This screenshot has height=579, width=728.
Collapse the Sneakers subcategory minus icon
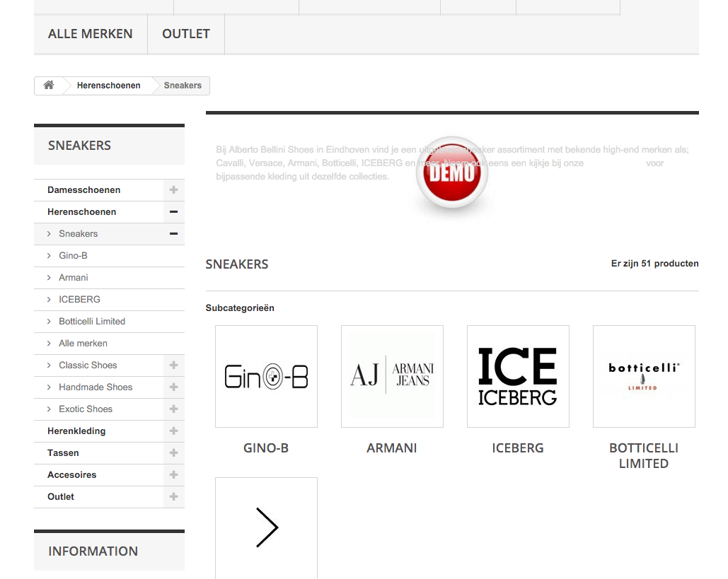pyautogui.click(x=173, y=234)
